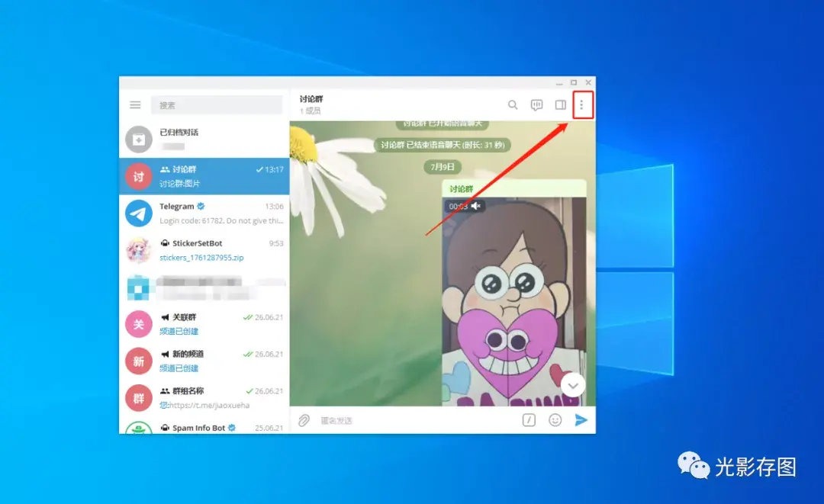824x504 pixels.
Task: Search within the chat using magnifier icon
Action: pos(513,105)
